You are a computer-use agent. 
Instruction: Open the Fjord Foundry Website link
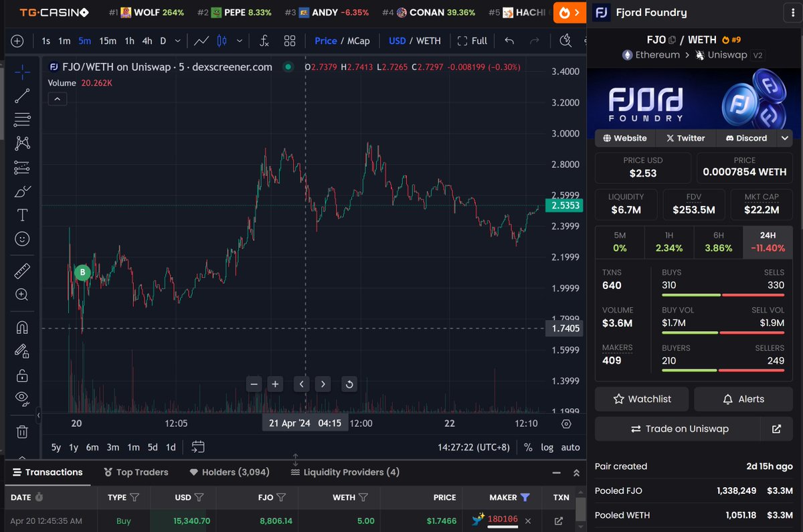coord(625,138)
